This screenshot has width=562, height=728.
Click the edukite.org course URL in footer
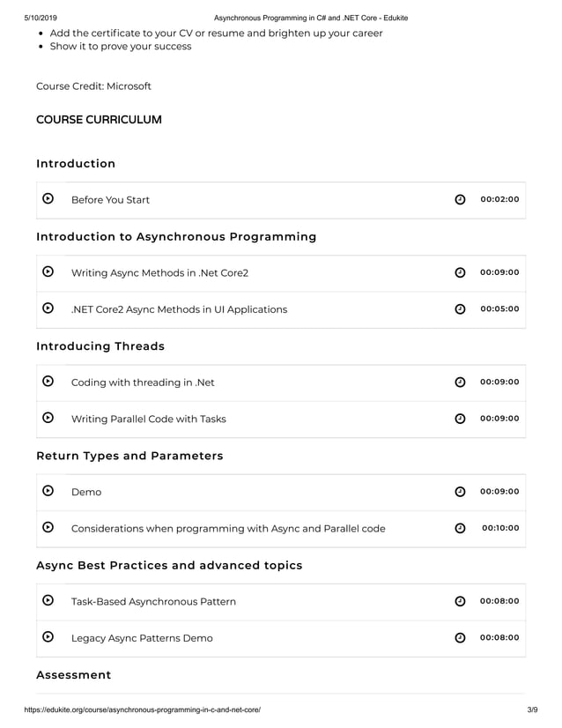pos(143,709)
